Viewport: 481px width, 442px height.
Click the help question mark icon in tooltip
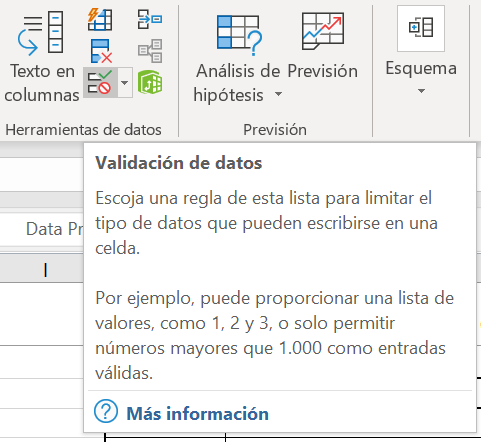point(106,412)
